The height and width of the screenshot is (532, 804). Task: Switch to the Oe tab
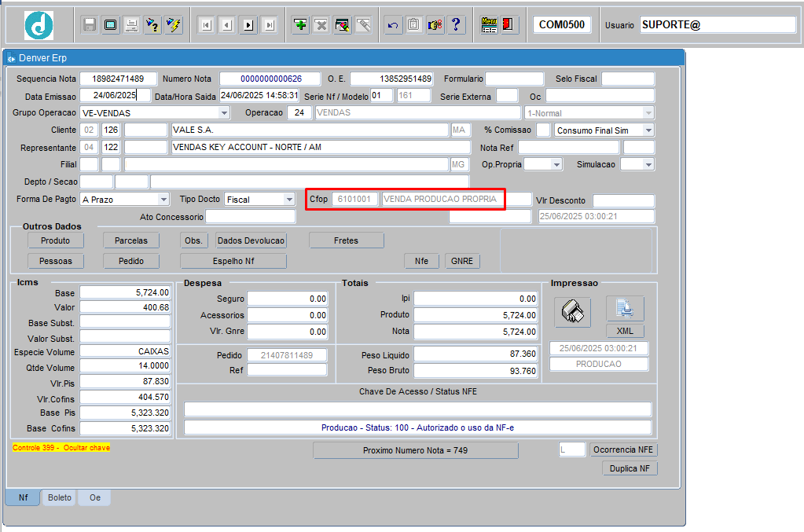pos(94,497)
